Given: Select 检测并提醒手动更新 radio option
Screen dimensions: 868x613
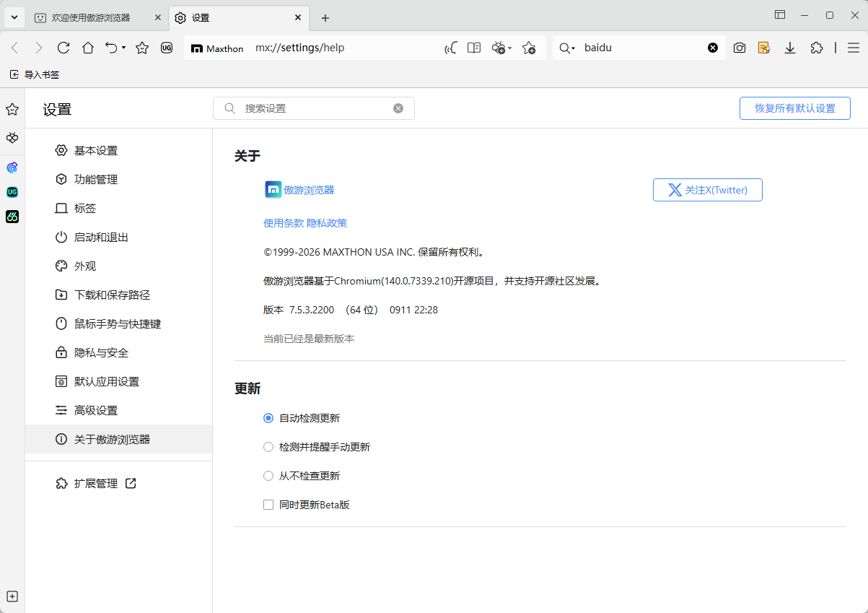Looking at the screenshot, I should tap(268, 447).
